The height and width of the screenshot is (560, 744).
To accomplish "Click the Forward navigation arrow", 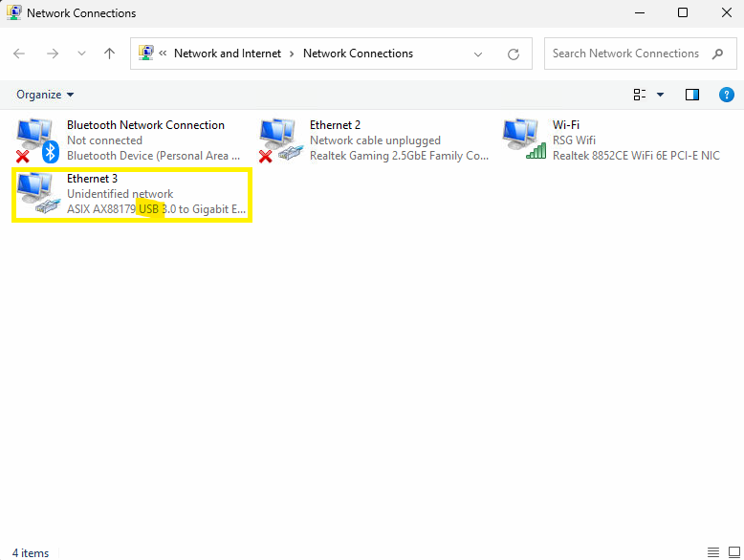I will [53, 54].
